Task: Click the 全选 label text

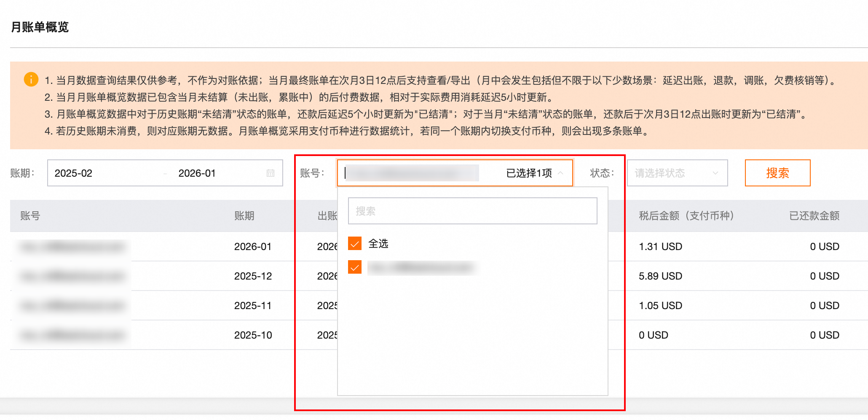Action: pos(378,244)
